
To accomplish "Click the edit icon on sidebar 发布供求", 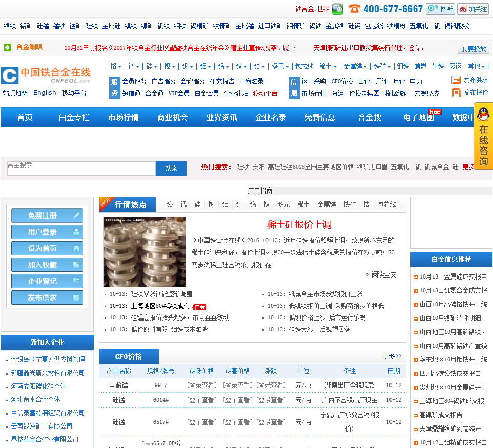I will point(76,297).
